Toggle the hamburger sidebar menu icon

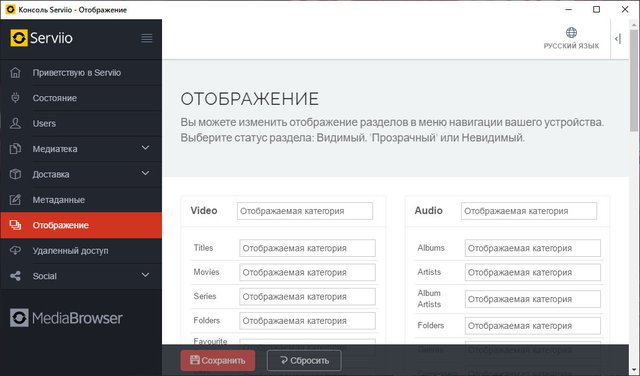[x=147, y=38]
